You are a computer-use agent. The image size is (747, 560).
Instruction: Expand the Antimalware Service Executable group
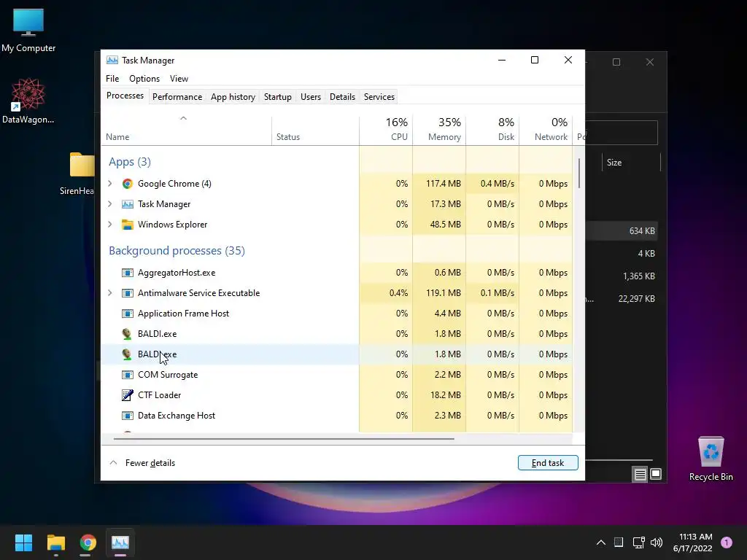(110, 293)
